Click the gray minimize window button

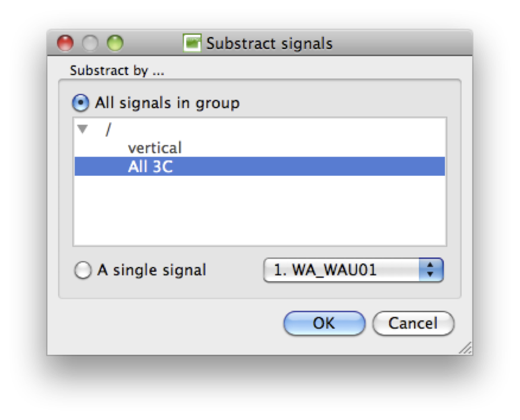pos(91,43)
